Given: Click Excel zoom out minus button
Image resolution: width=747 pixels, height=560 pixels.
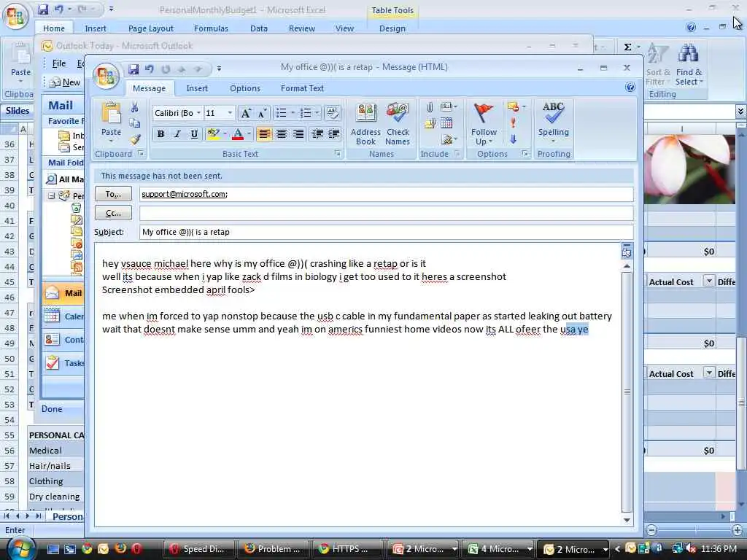Looking at the screenshot, I should tap(651, 530).
